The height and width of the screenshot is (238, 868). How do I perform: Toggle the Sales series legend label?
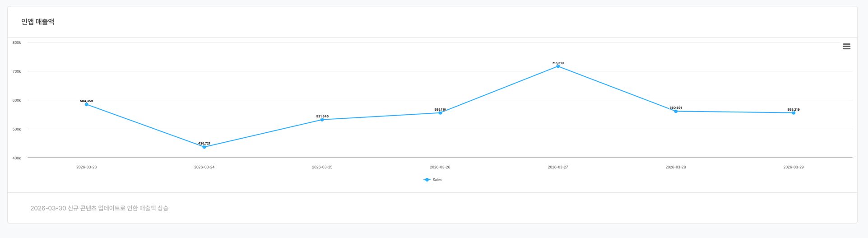coord(437,180)
